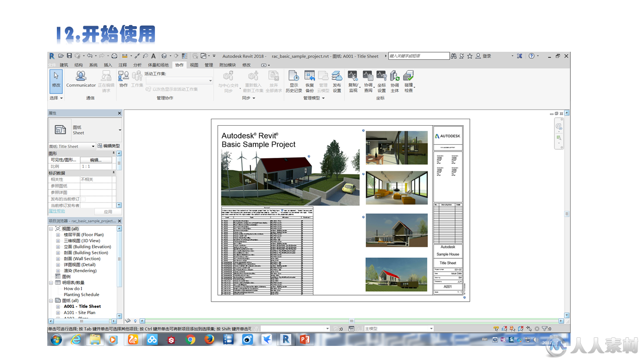Screen dimensions: 644x362
Task: Select the Text 'A' tool in quick access toolbar
Action: (x=153, y=56)
